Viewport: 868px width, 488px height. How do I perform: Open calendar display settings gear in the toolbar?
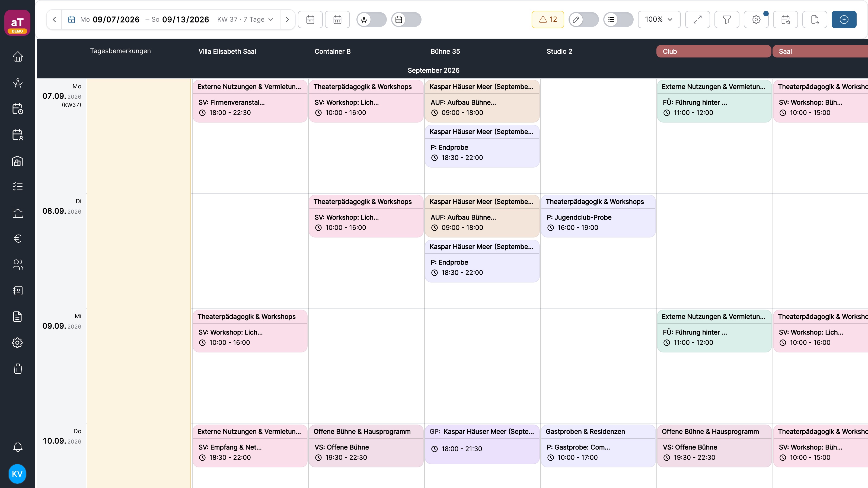pyautogui.click(x=756, y=20)
